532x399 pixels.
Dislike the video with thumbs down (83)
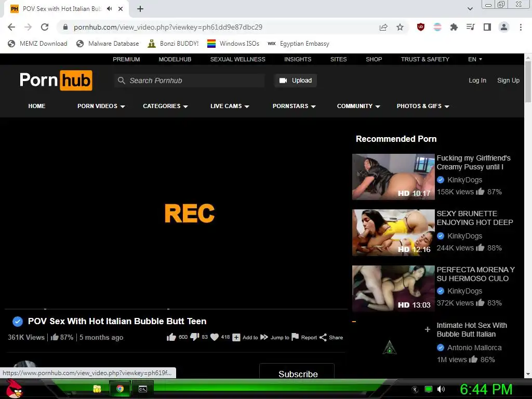[195, 337]
